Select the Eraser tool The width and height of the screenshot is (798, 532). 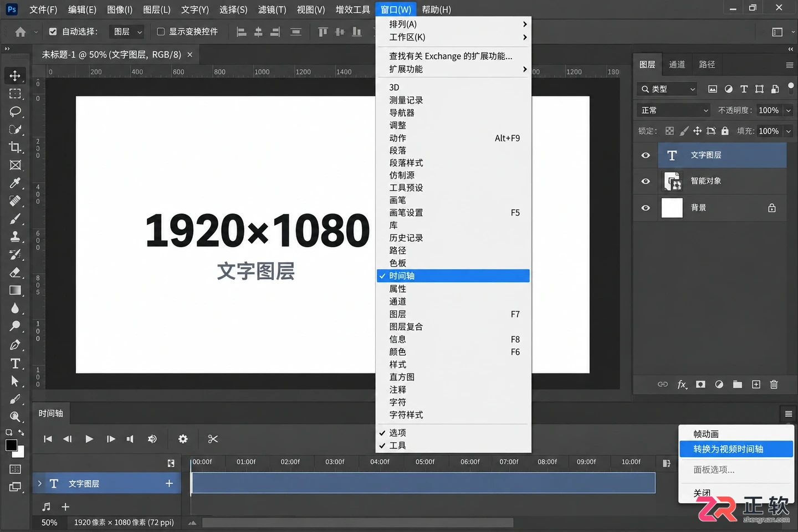(15, 273)
